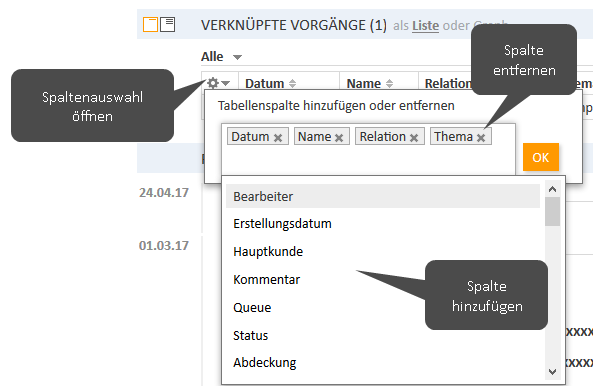Switch to the orange collapsed-view icon
596x386 pixels.
click(150, 25)
